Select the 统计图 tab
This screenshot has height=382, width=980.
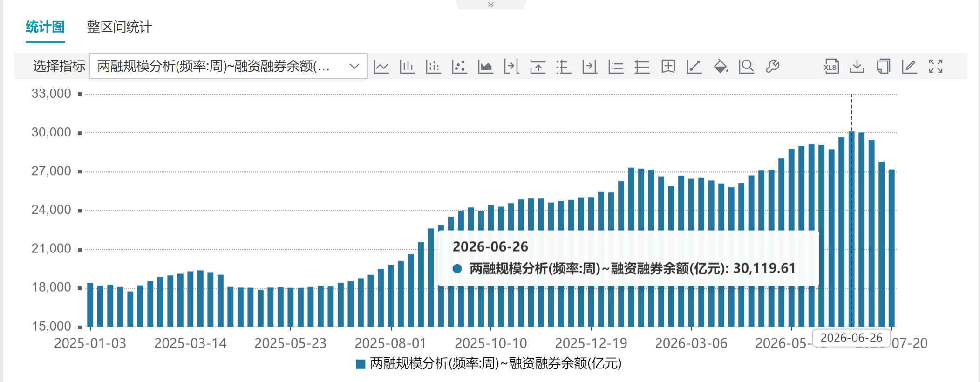tap(45, 27)
